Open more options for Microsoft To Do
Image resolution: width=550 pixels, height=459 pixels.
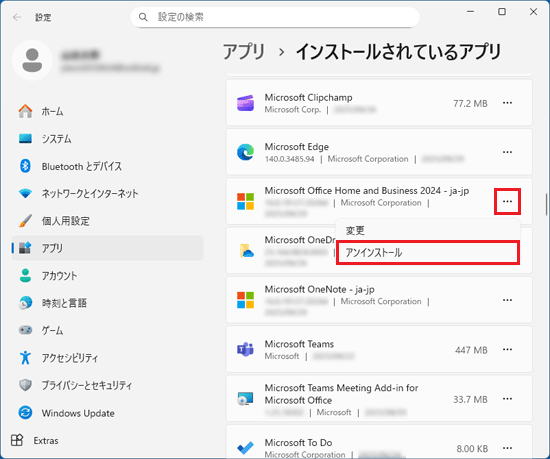click(507, 448)
